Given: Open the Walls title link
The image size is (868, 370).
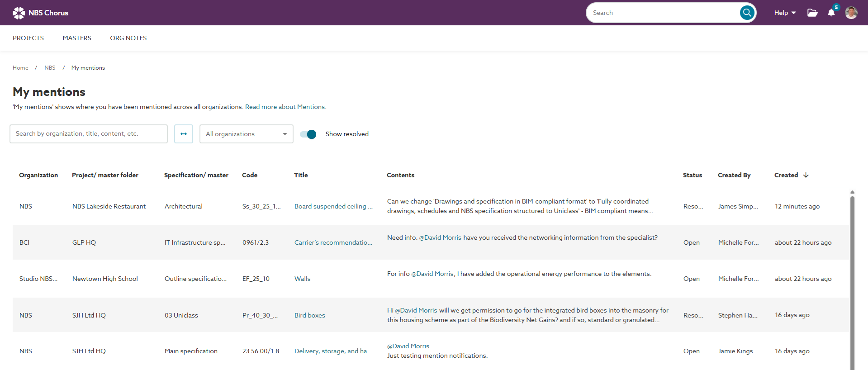Looking at the screenshot, I should click(302, 279).
